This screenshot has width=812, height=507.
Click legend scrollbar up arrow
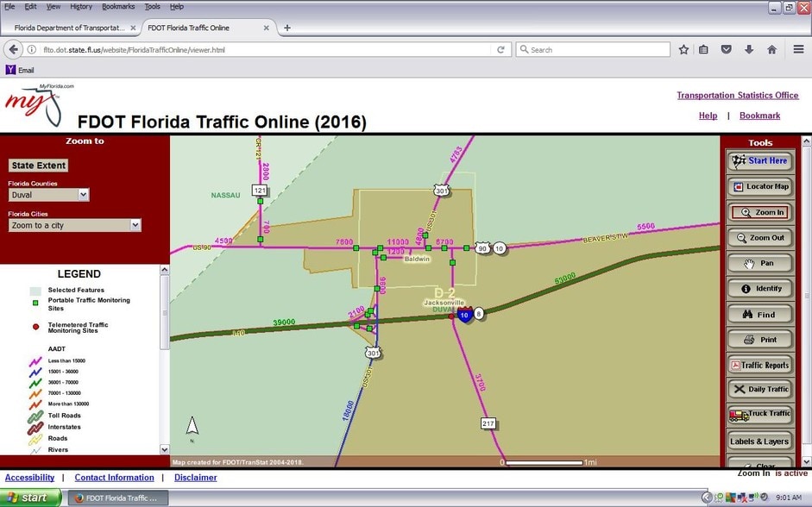pyautogui.click(x=165, y=270)
